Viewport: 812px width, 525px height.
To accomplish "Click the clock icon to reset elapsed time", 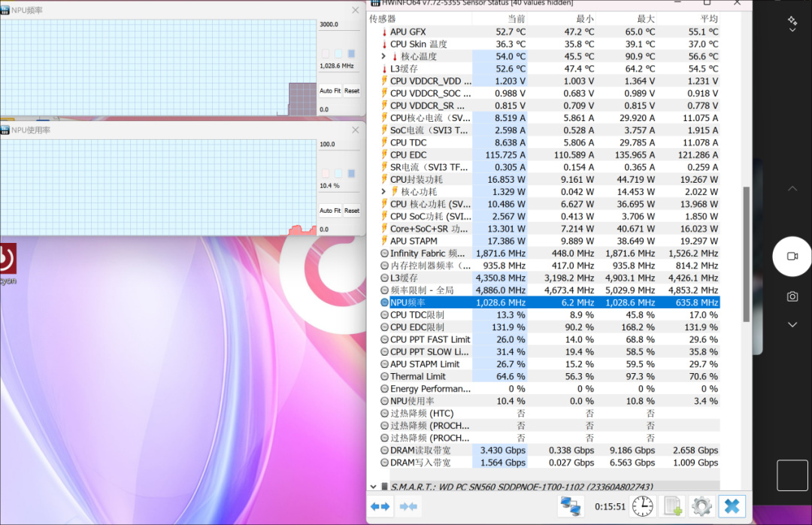I will [642, 506].
